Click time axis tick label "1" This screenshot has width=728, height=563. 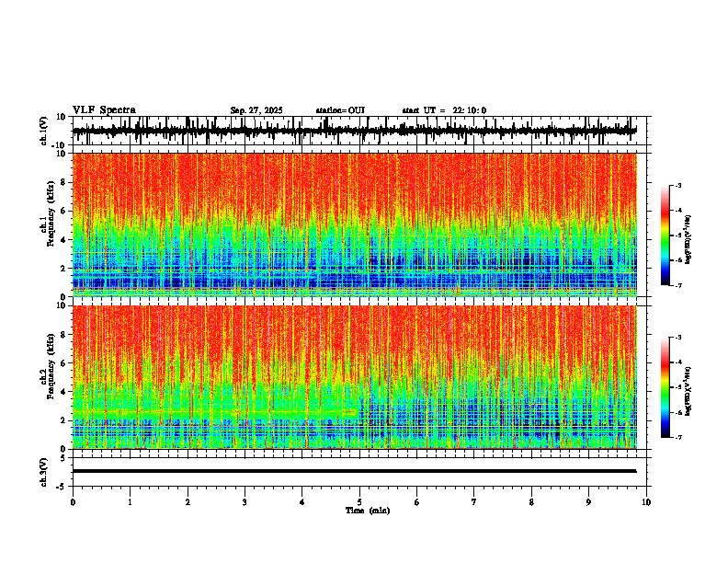point(130,502)
